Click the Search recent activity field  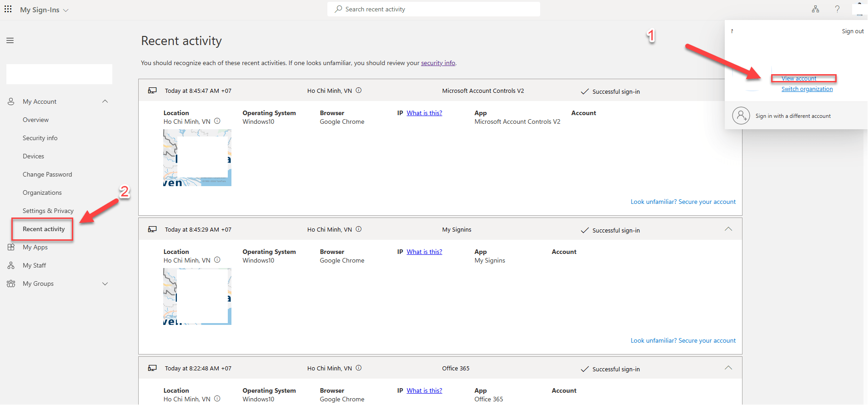(x=434, y=9)
